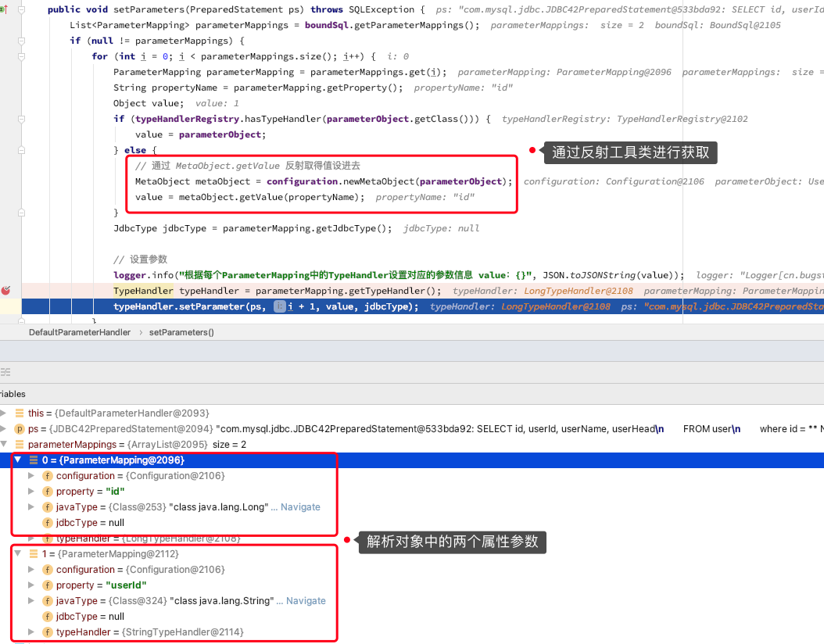
Task: Toggle breakpoint on TypeHandler typeHandler line
Action: (x=6, y=290)
